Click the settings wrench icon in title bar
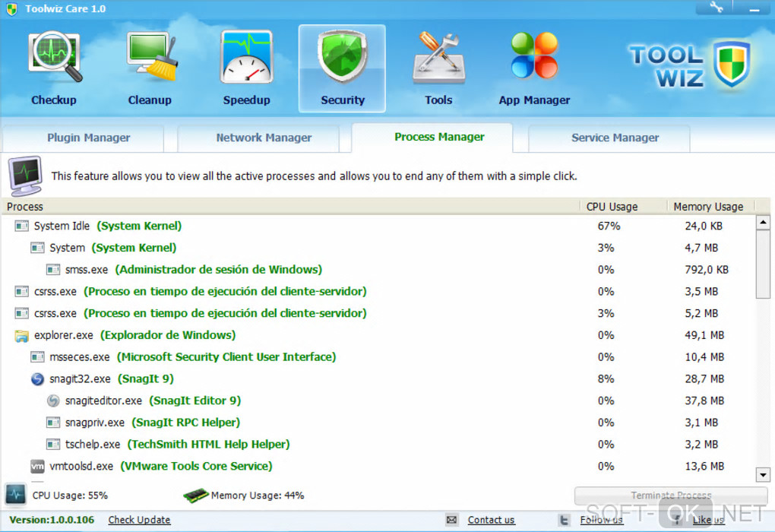 point(716,7)
